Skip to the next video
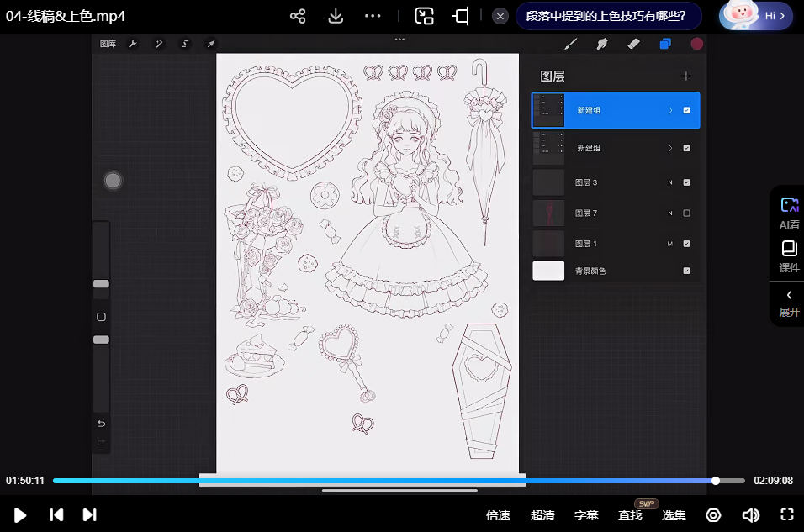This screenshot has width=804, height=532. click(x=90, y=515)
